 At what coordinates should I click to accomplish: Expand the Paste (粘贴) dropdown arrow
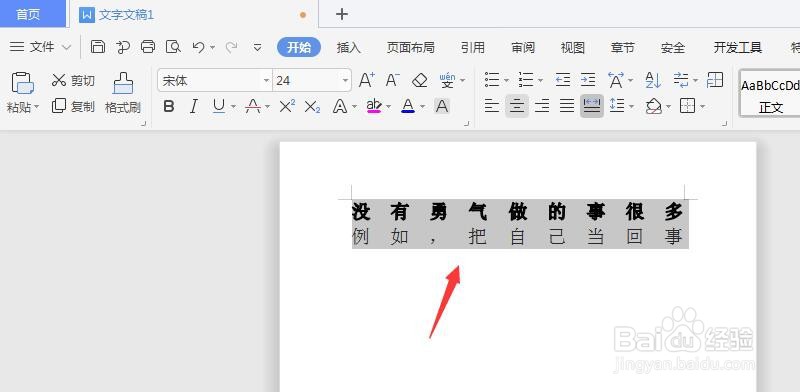point(36,108)
